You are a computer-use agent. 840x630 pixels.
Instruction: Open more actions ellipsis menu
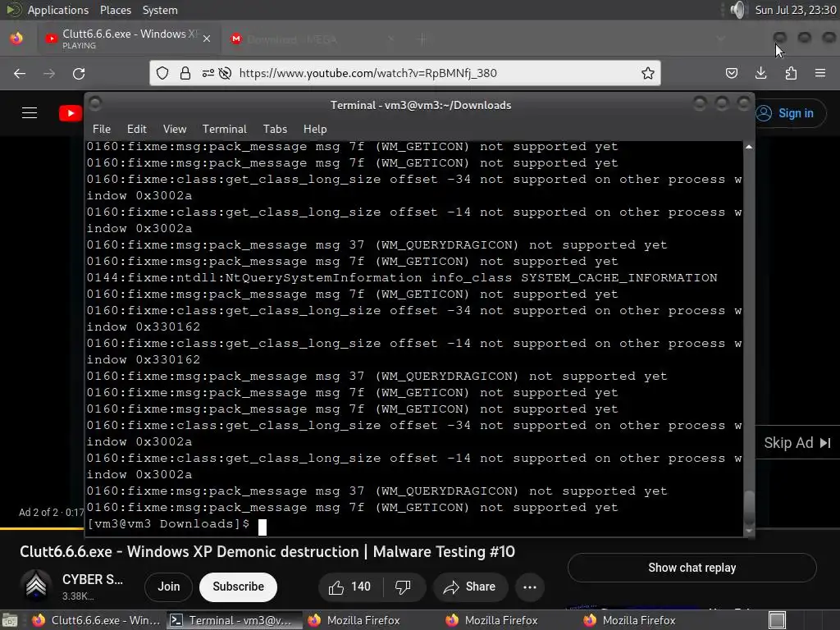tap(530, 587)
